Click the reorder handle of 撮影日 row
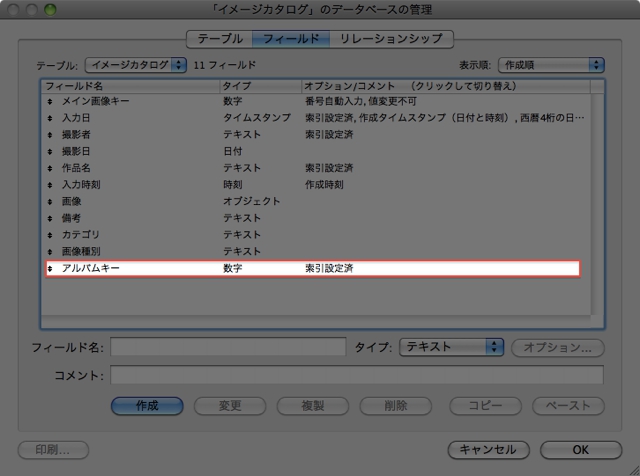The height and width of the screenshot is (476, 640). (x=50, y=152)
